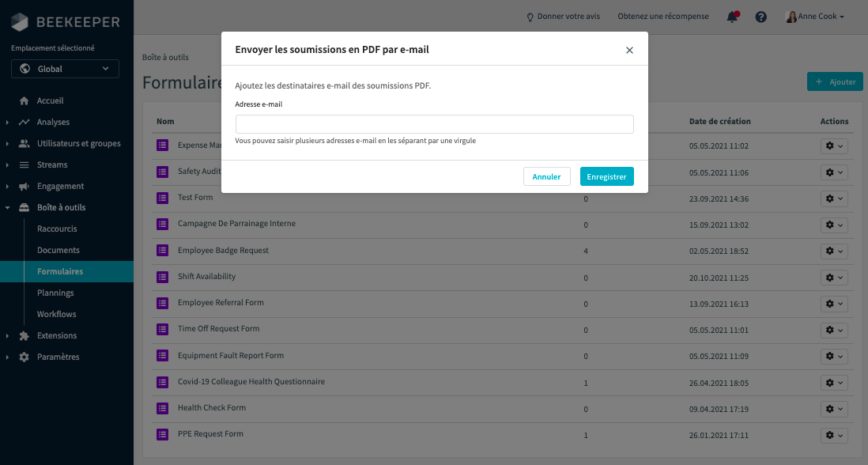868x465 pixels.
Task: Click the Employee Badge Request form icon
Action: 163,250
